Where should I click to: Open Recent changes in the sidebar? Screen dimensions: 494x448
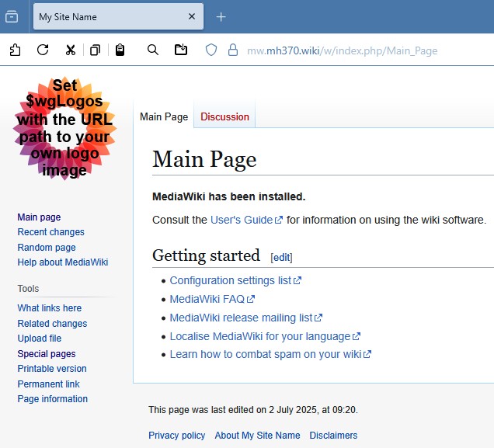[50, 232]
